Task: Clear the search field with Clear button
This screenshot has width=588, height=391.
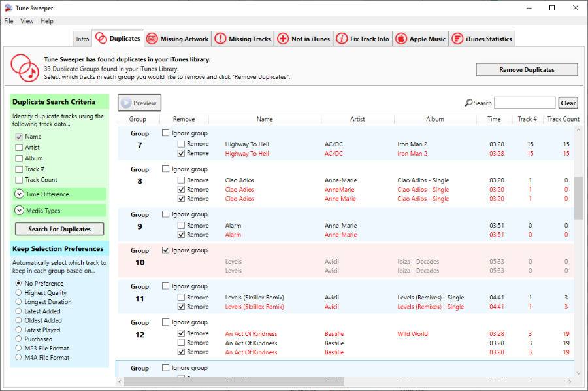Action: tap(568, 103)
